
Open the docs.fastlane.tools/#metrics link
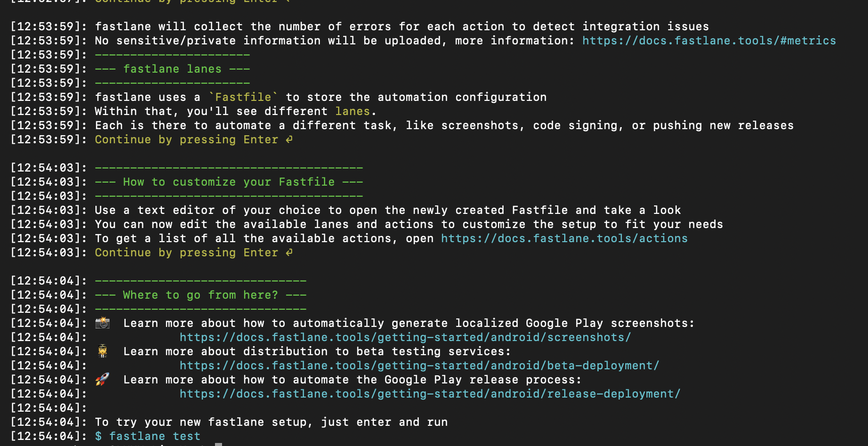click(x=709, y=40)
